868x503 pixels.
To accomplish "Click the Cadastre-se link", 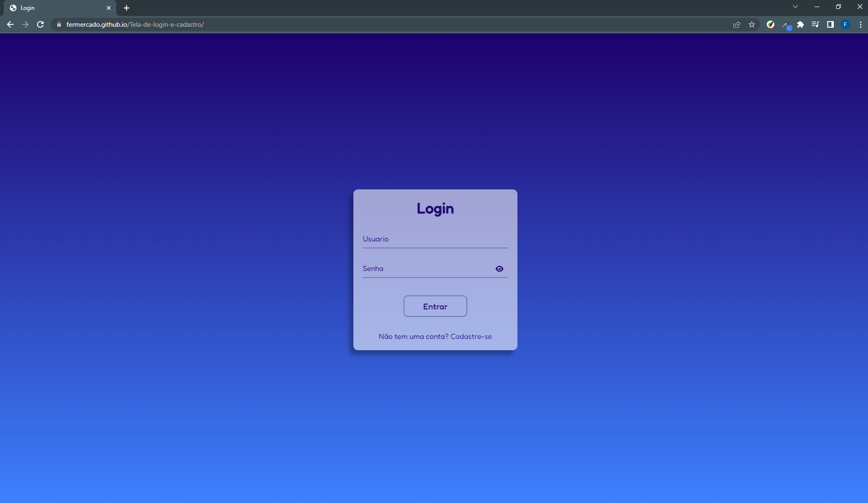I will coord(472,336).
